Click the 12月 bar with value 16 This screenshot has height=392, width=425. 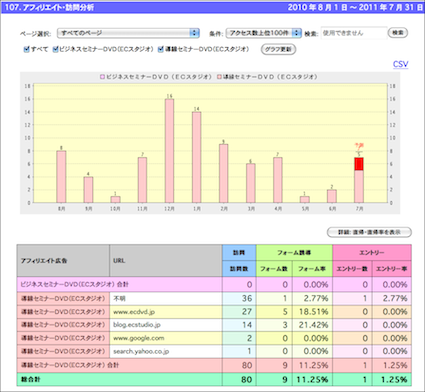click(169, 151)
